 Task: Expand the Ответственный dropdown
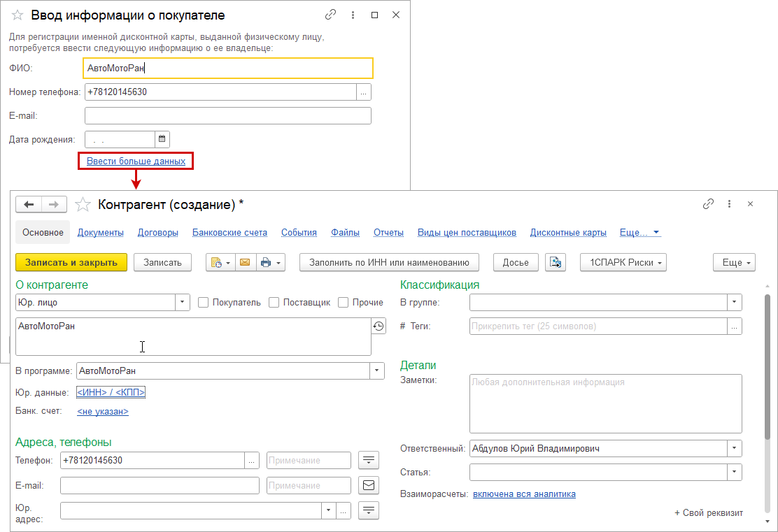[x=735, y=448]
